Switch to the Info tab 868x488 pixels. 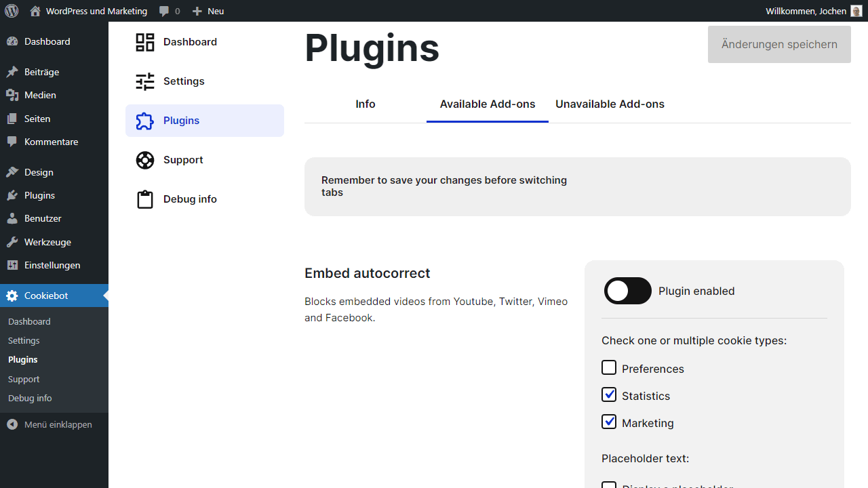(365, 104)
